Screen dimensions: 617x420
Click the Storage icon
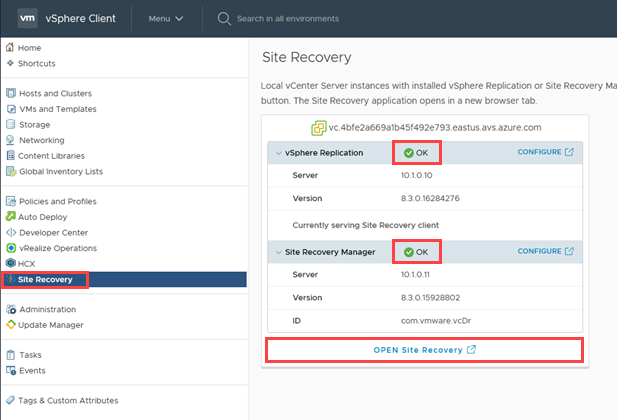coord(11,124)
